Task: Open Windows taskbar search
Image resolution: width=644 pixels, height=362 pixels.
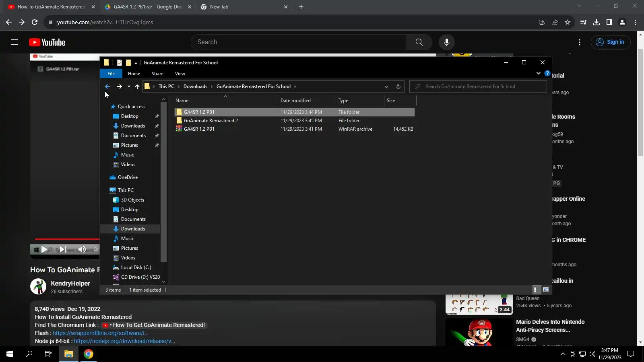Action: tap(29, 354)
